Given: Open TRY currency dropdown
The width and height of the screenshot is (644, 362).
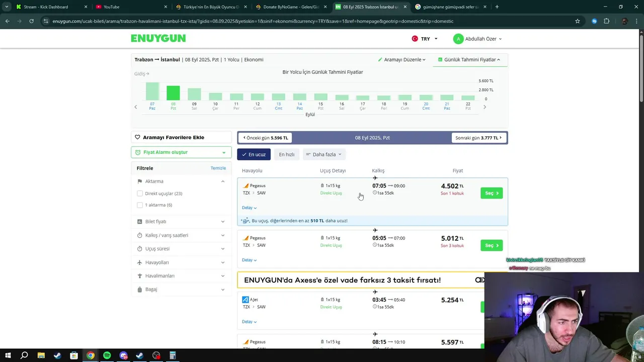Looking at the screenshot, I should click(425, 39).
